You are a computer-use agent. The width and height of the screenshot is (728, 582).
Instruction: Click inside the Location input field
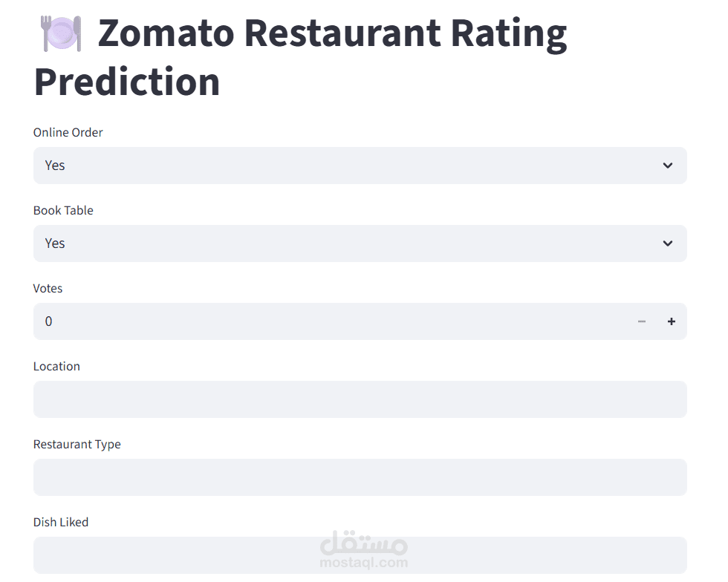pyautogui.click(x=360, y=399)
